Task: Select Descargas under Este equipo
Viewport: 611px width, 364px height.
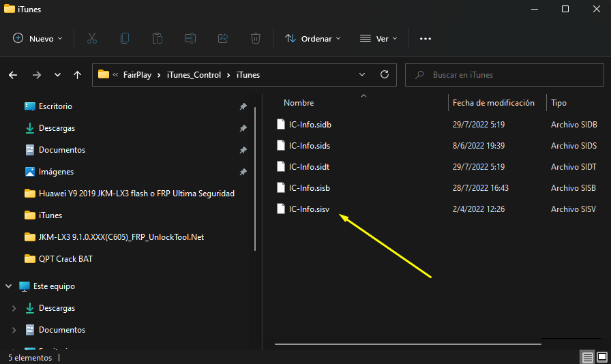Action: tap(57, 308)
